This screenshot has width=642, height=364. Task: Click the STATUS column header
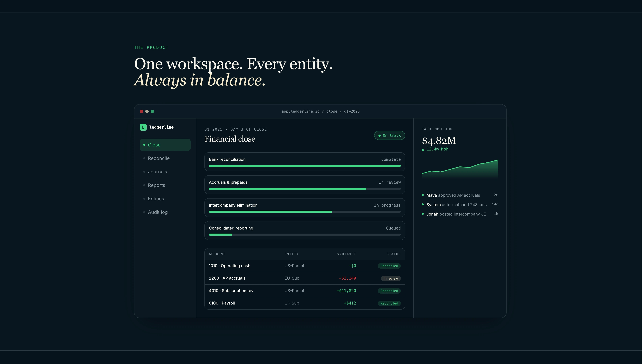click(394, 254)
